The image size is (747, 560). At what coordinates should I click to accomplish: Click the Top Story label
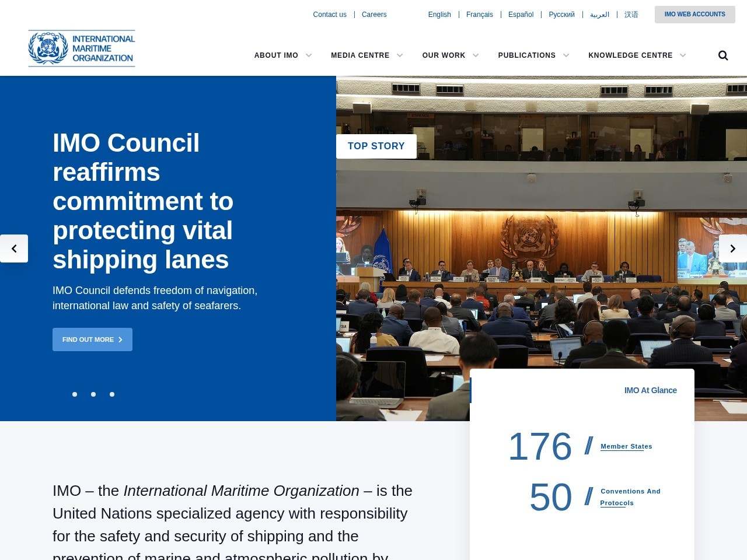point(376,146)
